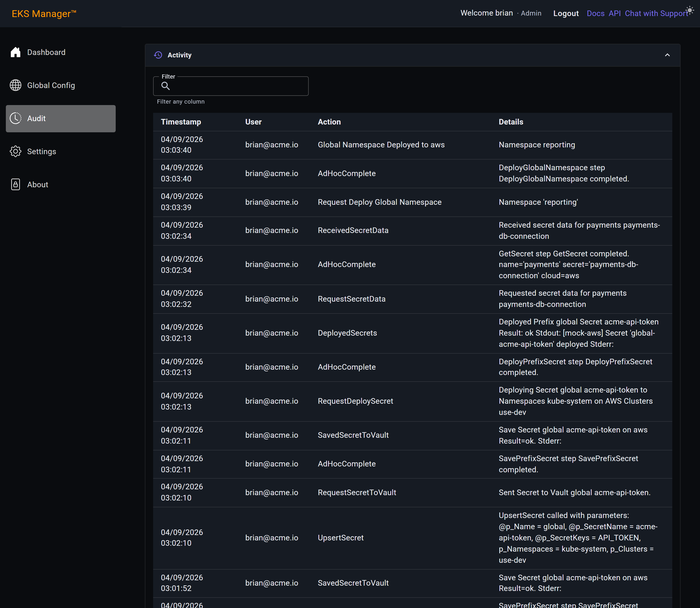Viewport: 700px width, 608px height.
Task: Open Global Config in sidebar
Action: click(x=61, y=85)
